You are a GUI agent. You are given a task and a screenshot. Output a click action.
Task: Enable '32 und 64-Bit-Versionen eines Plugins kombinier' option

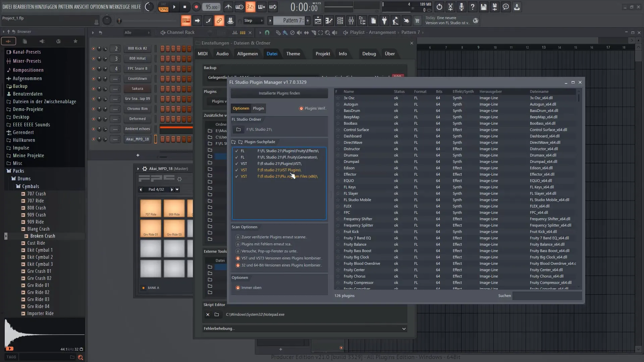click(x=238, y=265)
